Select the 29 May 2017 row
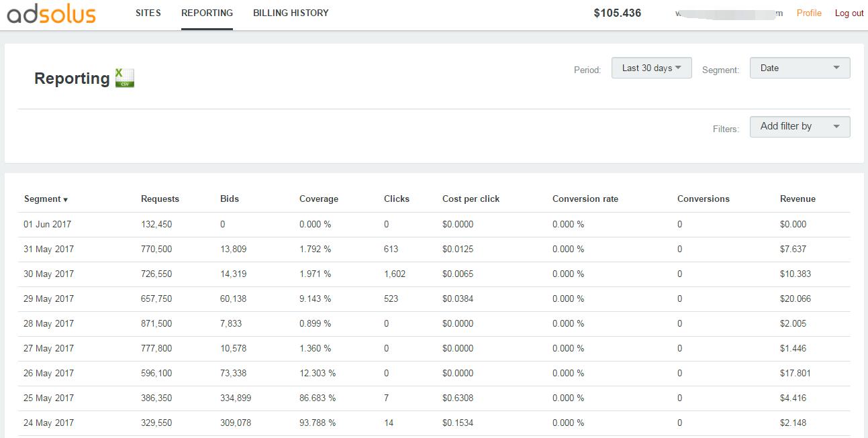 (x=49, y=299)
